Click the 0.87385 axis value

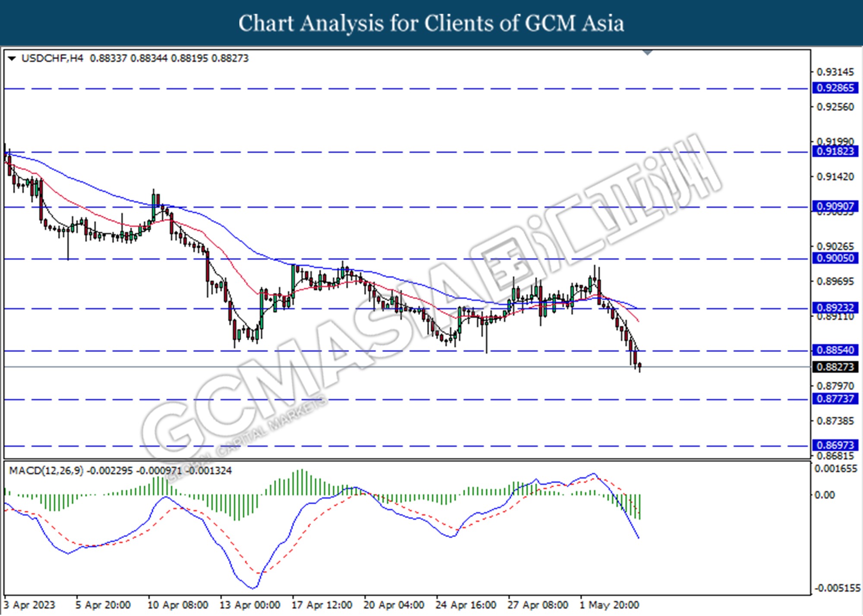tap(835, 421)
